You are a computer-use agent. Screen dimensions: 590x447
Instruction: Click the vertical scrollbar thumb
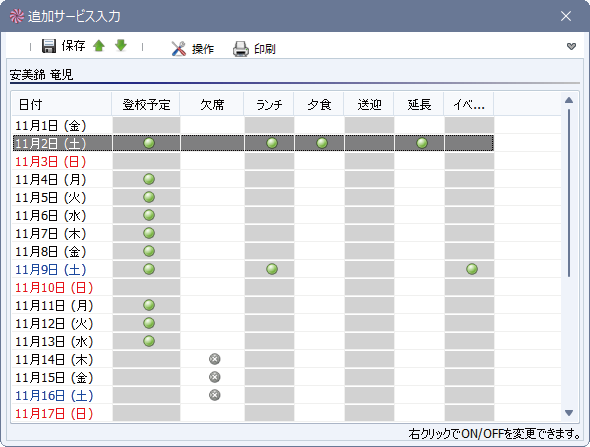click(569, 193)
